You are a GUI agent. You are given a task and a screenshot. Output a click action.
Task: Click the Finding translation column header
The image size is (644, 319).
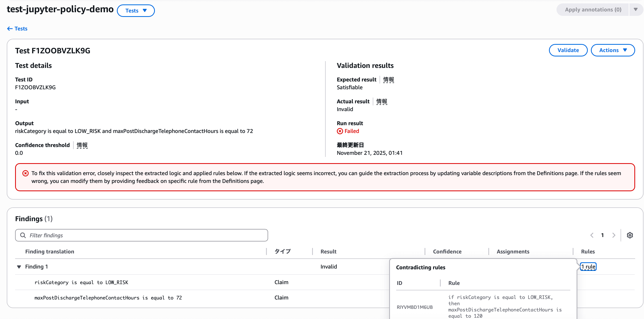[x=49, y=252]
